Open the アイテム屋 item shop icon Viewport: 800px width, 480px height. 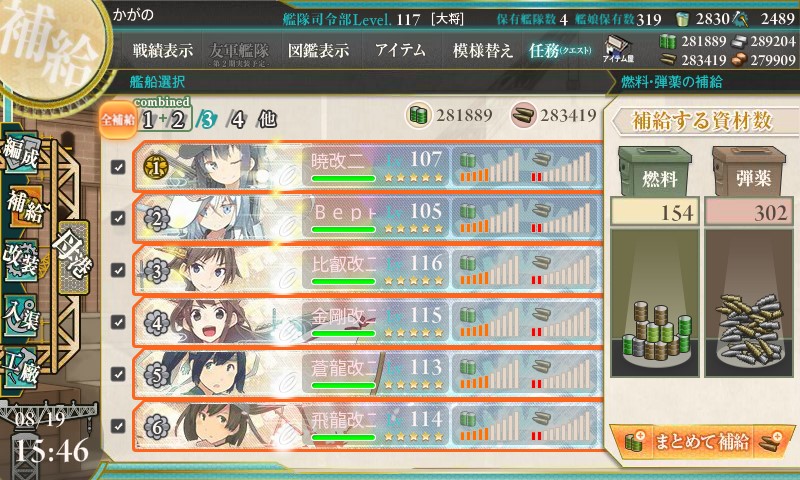coord(618,50)
